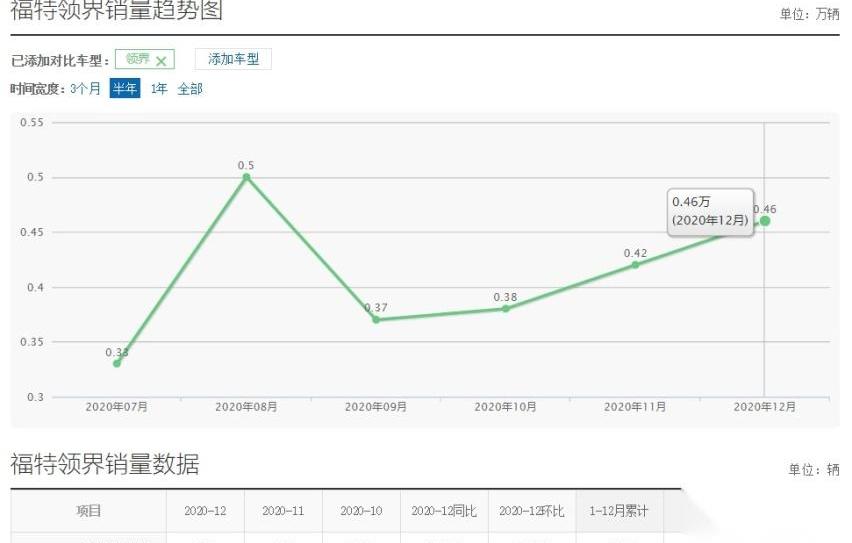
Task: Click the 0.55 y-axis label
Action: [x=32, y=122]
